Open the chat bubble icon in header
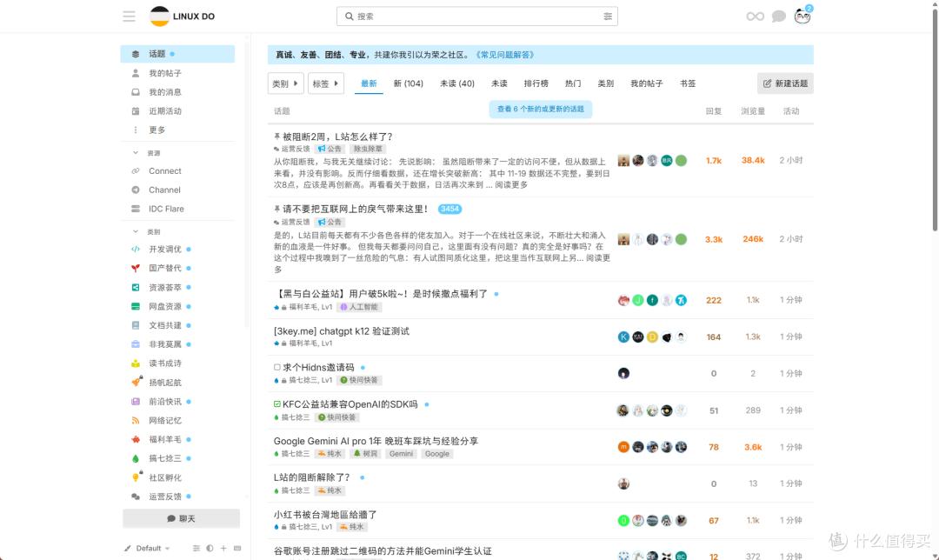Image resolution: width=939 pixels, height=560 pixels. click(x=778, y=17)
